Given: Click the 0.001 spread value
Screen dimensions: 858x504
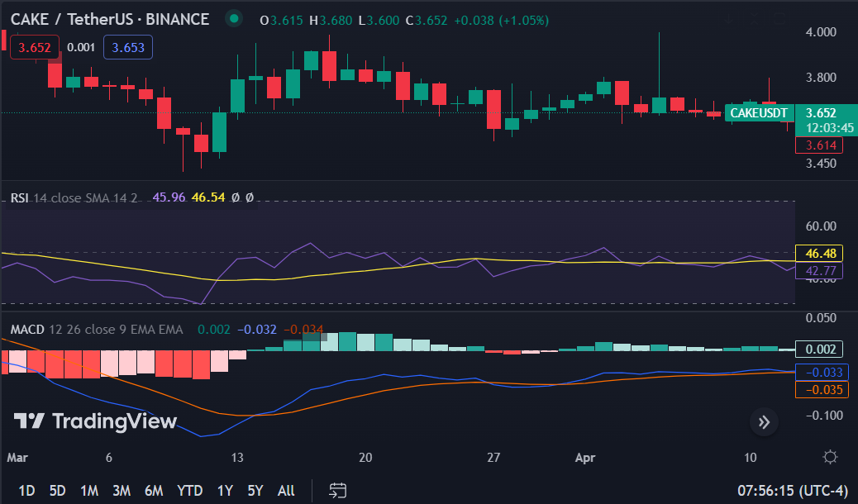Looking at the screenshot, I should (81, 48).
